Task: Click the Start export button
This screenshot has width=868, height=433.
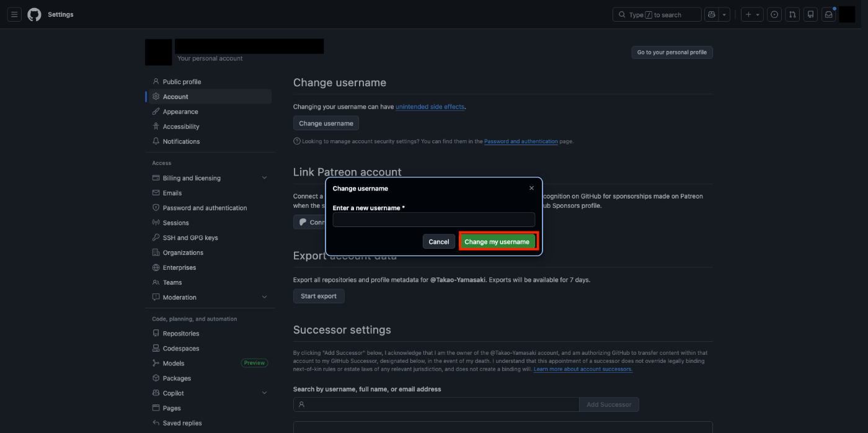Action: (319, 297)
